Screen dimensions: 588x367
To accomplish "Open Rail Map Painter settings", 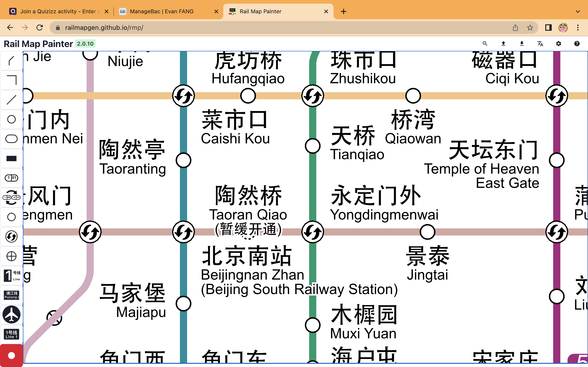I will pyautogui.click(x=558, y=44).
